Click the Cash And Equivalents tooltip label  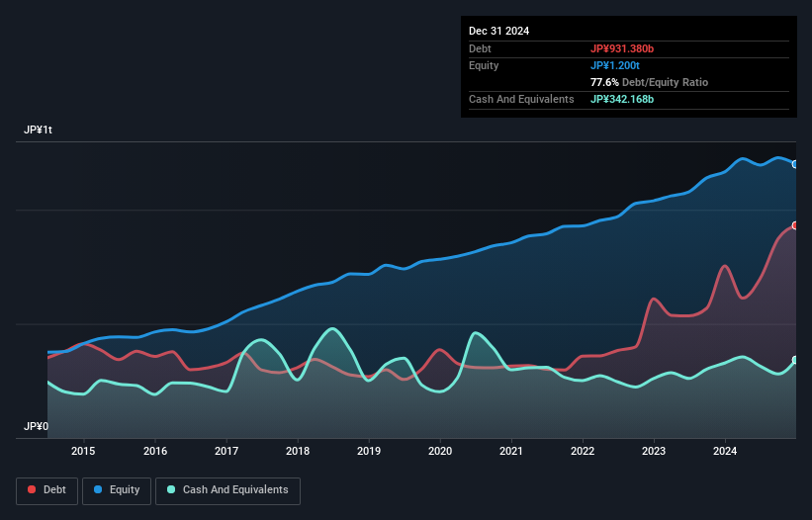521,99
